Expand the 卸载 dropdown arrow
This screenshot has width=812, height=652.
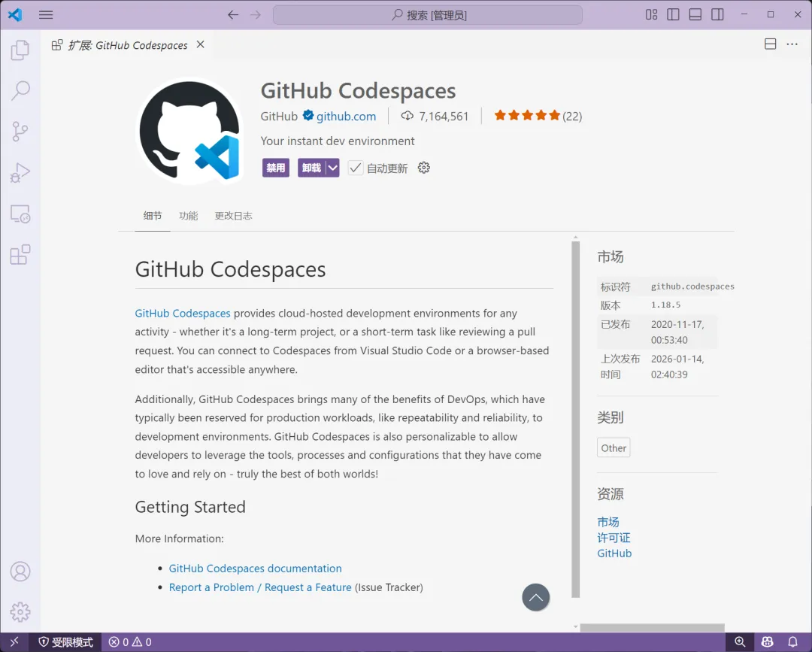point(333,168)
